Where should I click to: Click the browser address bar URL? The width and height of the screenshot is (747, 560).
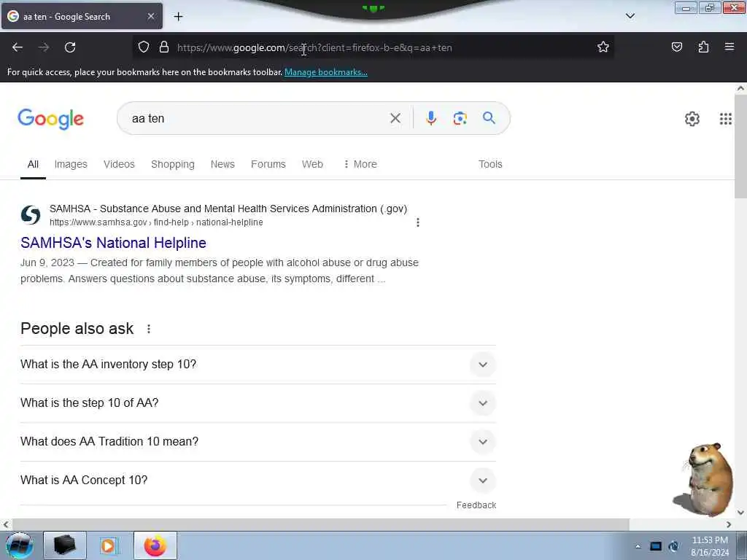pyautogui.click(x=314, y=47)
